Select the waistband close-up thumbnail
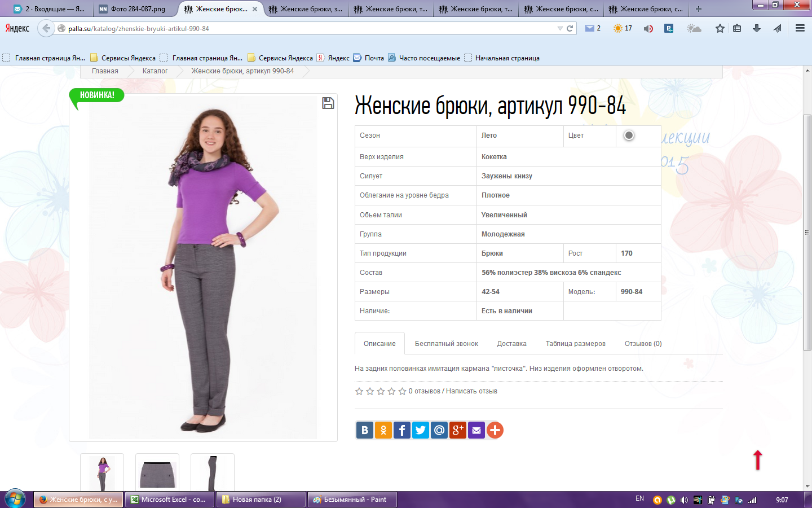 tap(157, 472)
